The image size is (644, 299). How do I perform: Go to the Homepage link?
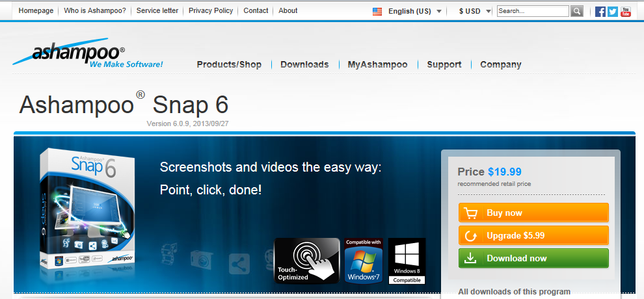(x=36, y=10)
